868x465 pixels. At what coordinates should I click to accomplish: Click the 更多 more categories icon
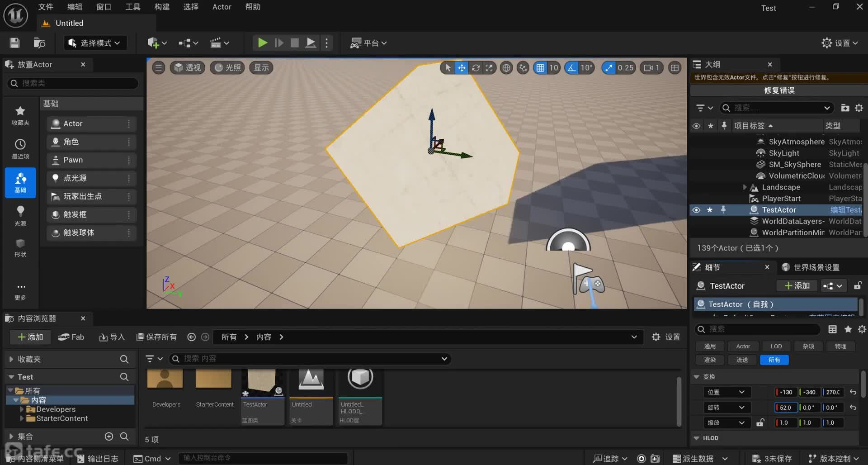coord(20,291)
